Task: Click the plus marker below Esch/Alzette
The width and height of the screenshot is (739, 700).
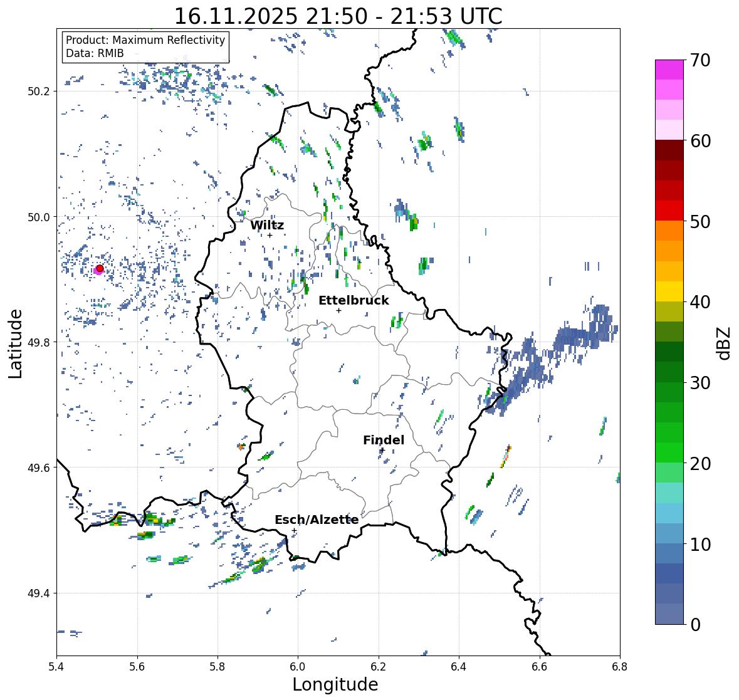Action: 294,530
